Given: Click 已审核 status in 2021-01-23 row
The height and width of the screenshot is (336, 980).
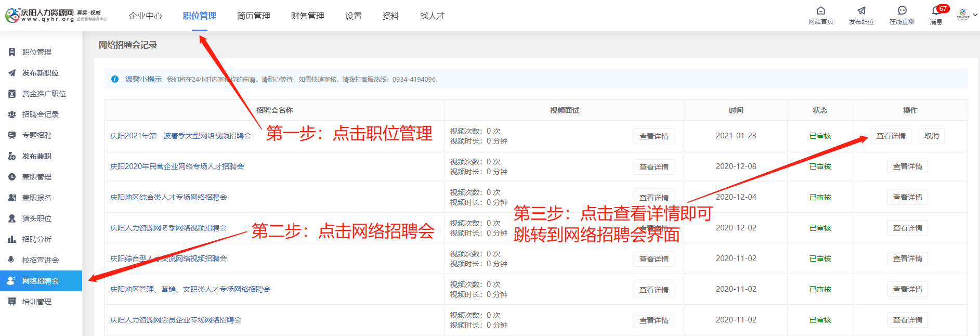Looking at the screenshot, I should pyautogui.click(x=820, y=136).
